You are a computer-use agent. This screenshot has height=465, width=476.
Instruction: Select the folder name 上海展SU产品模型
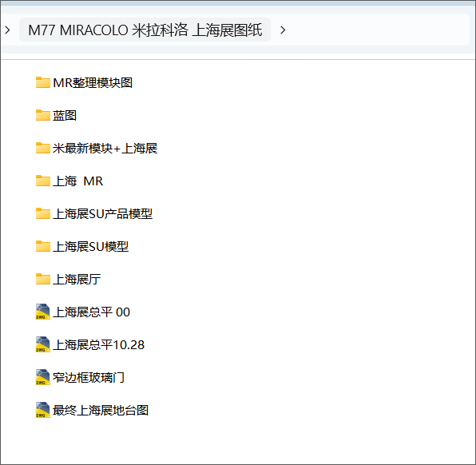pos(102,214)
